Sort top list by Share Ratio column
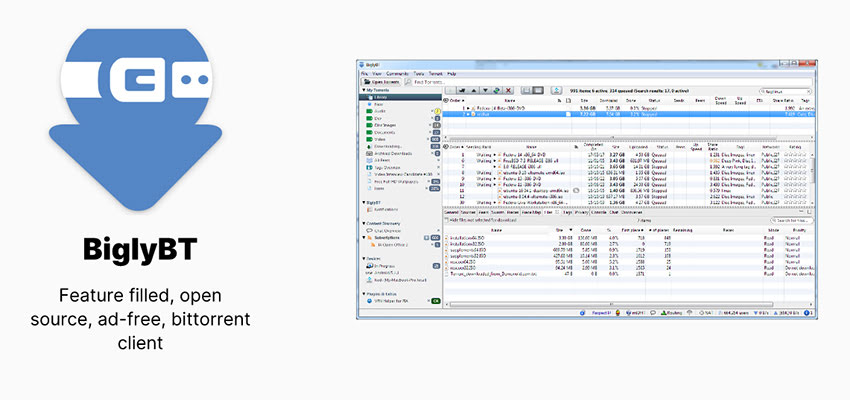The image size is (850, 400). tap(783, 100)
